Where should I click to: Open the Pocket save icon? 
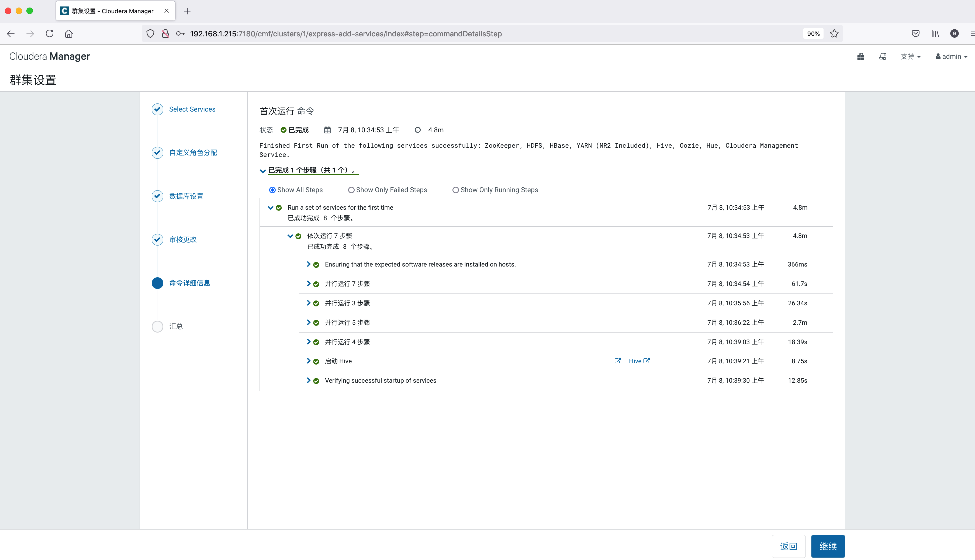pos(915,34)
